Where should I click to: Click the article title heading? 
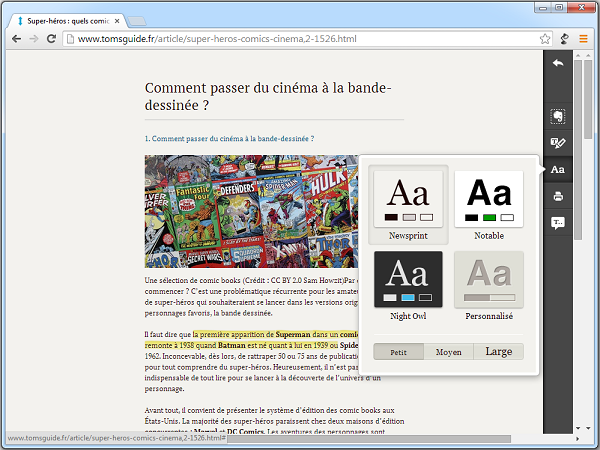coord(268,96)
